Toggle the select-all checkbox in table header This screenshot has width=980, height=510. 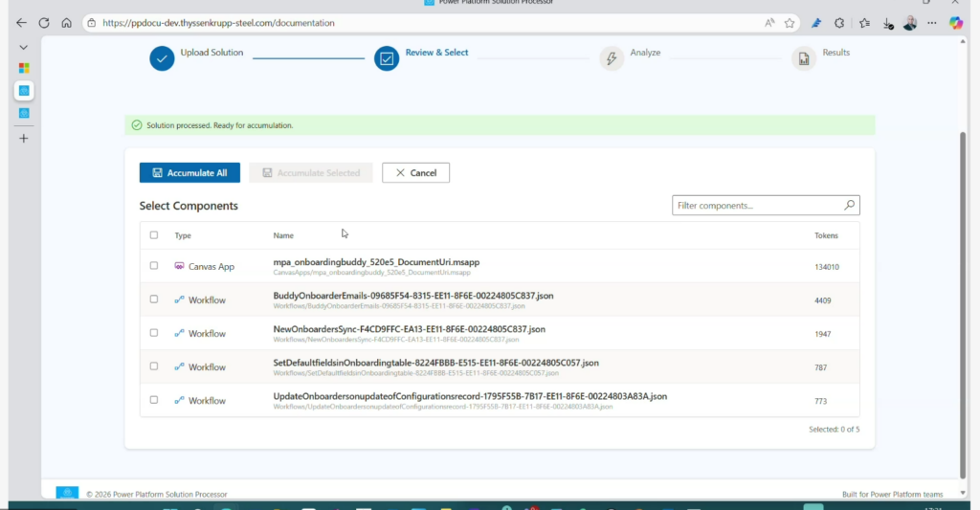(154, 234)
